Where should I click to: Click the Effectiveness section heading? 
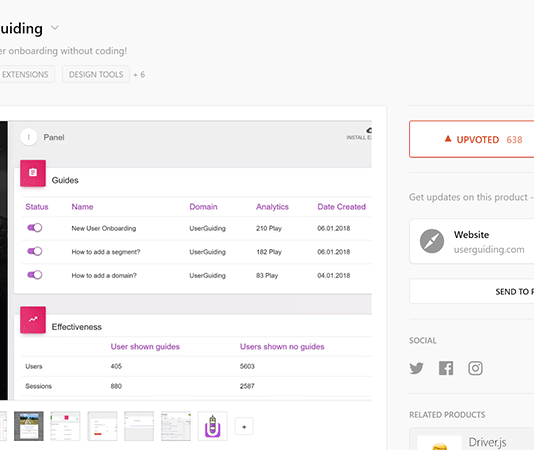pyautogui.click(x=77, y=327)
